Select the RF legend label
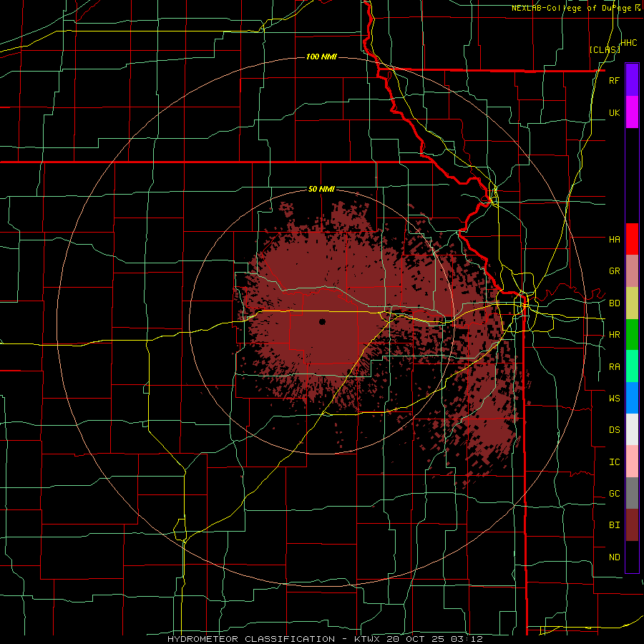The width and height of the screenshot is (644, 644). click(x=614, y=80)
